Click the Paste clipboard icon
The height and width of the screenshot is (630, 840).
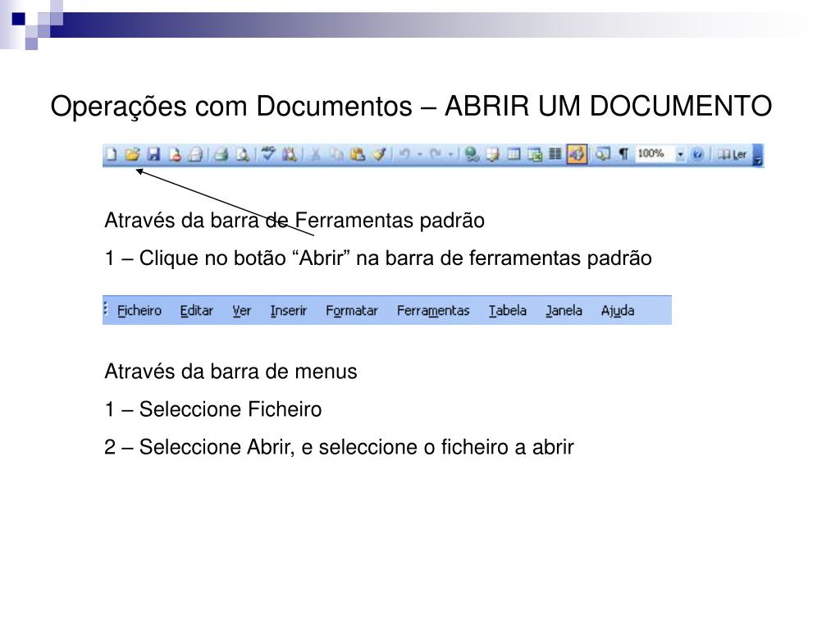[x=358, y=154]
